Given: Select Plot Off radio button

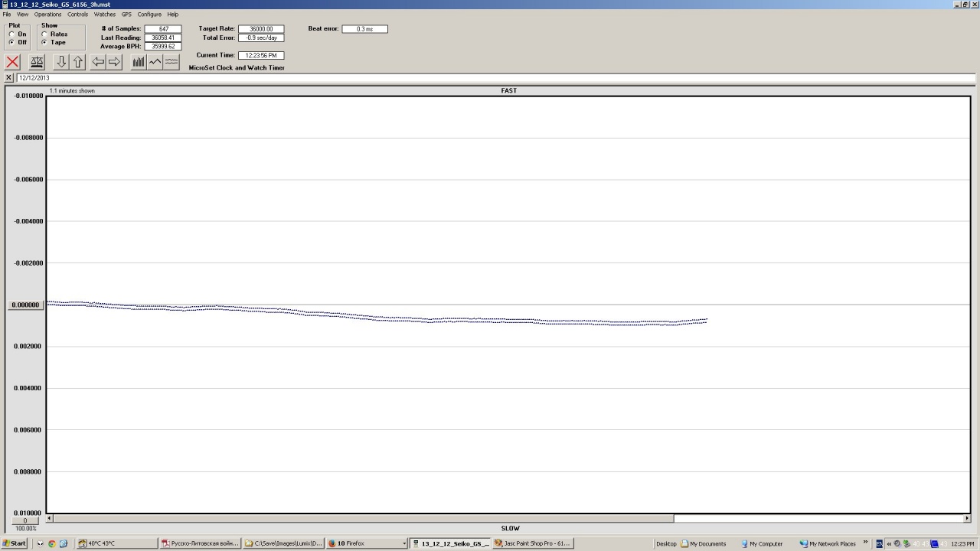Looking at the screenshot, I should (11, 43).
